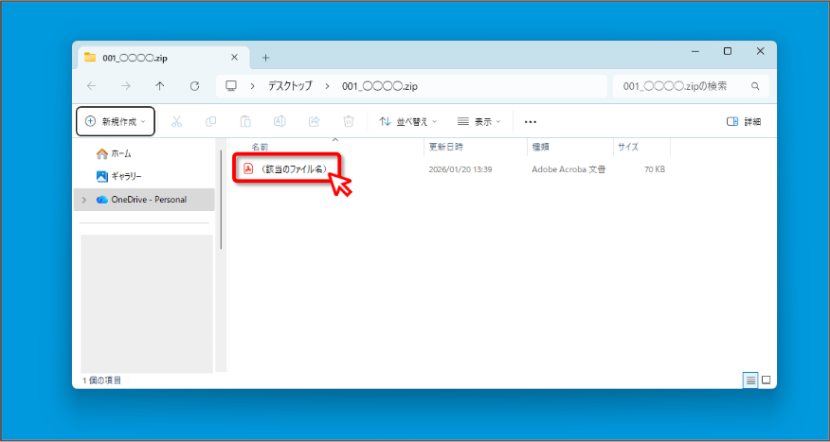Image resolution: width=830 pixels, height=442 pixels.
Task: Switch to large thumbnails view icon
Action: (x=766, y=380)
